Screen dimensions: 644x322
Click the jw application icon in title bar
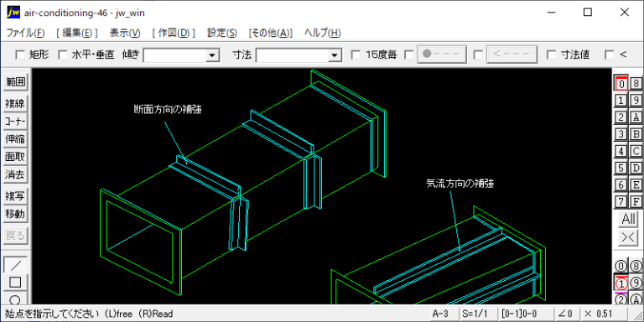[13, 13]
